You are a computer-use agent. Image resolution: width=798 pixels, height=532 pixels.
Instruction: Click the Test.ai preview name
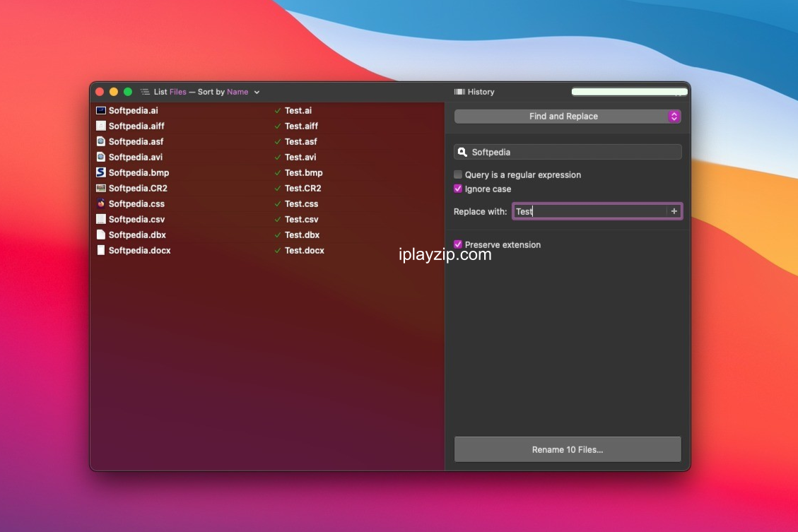298,110
